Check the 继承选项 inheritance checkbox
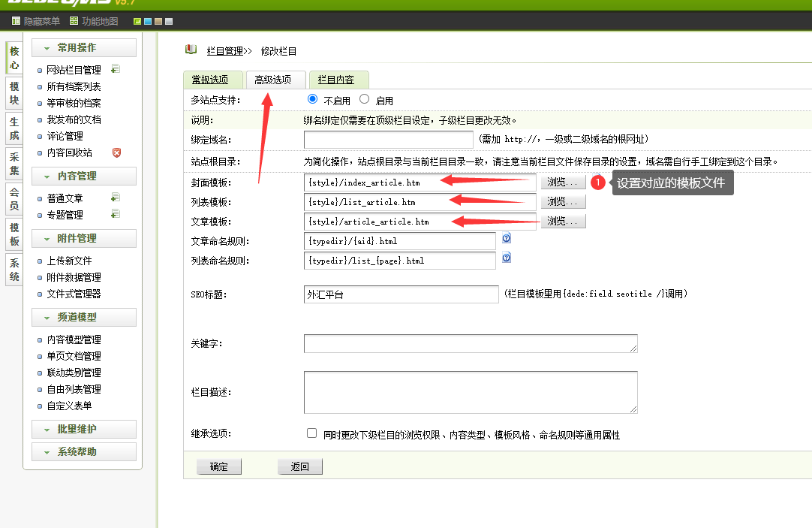The height and width of the screenshot is (528, 812). pyautogui.click(x=311, y=431)
